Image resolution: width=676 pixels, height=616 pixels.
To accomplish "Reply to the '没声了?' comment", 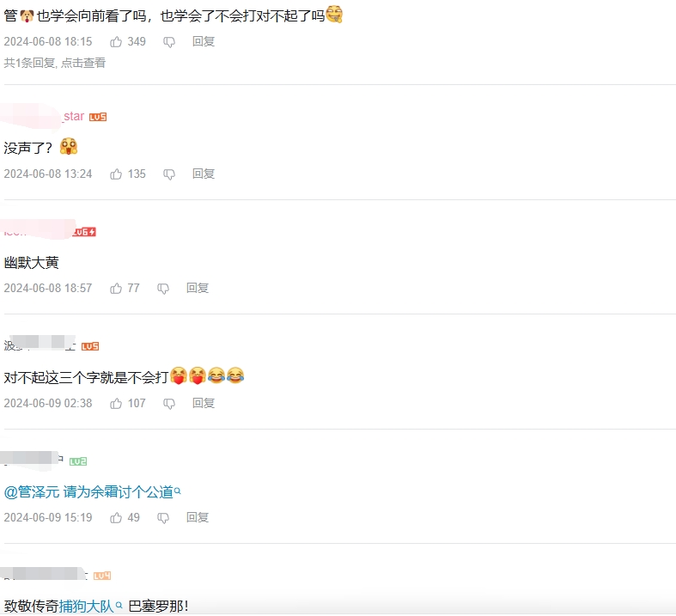I will click(x=204, y=174).
